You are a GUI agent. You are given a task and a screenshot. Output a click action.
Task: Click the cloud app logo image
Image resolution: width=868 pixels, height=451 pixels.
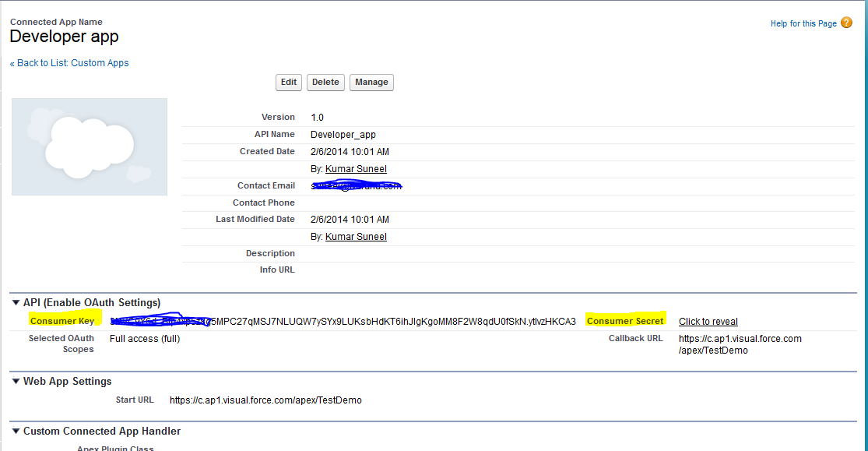[89, 146]
